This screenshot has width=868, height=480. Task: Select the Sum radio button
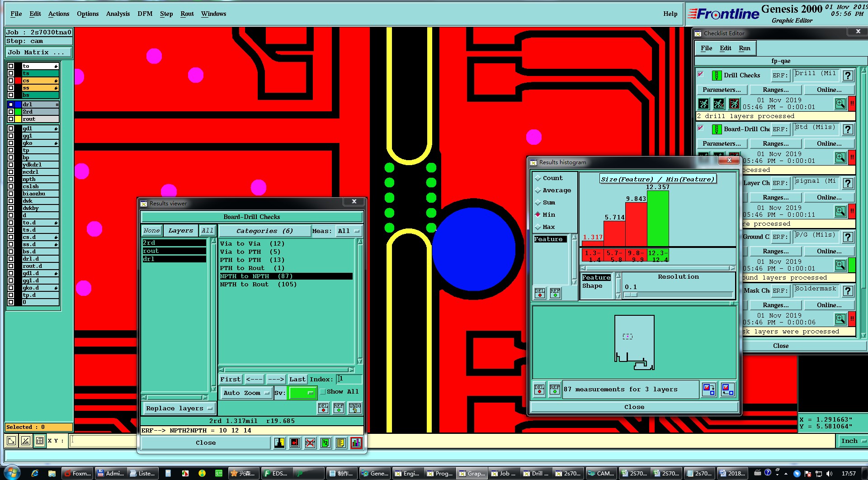click(x=538, y=203)
